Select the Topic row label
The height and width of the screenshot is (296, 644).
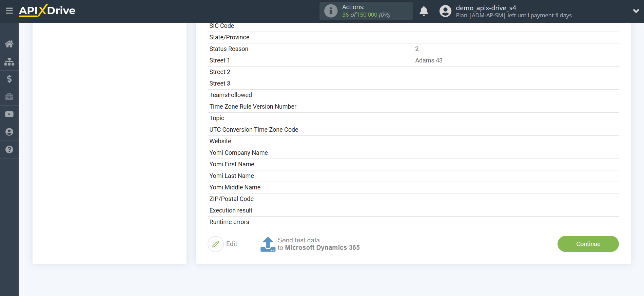click(217, 118)
